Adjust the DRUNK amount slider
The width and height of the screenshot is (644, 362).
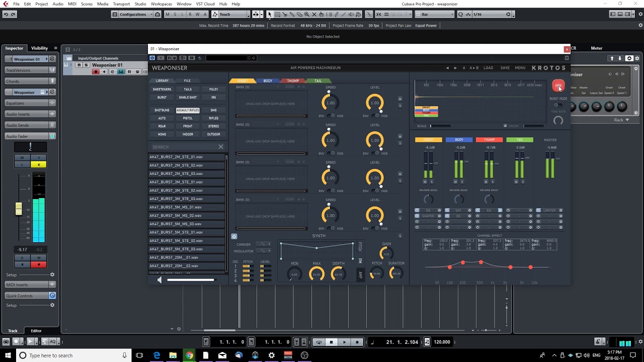click(x=534, y=126)
